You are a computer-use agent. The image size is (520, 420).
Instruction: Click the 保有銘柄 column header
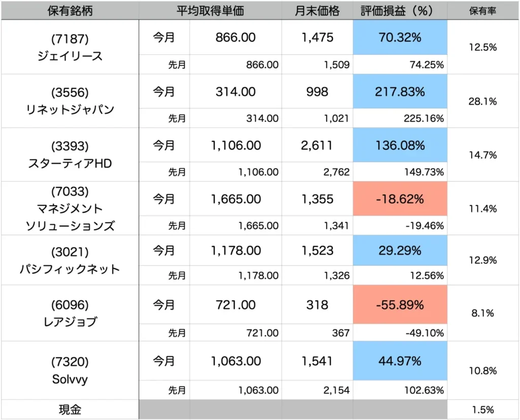pyautogui.click(x=70, y=11)
